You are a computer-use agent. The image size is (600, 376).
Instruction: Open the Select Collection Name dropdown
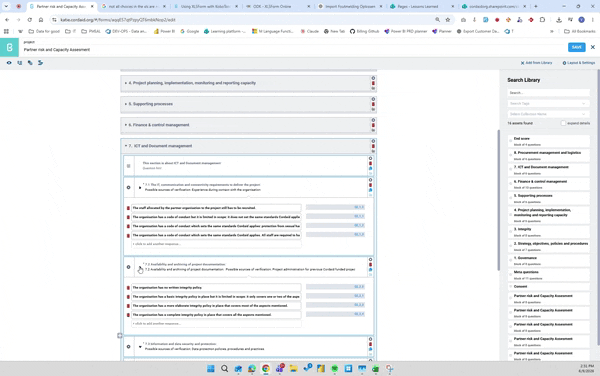(548, 114)
